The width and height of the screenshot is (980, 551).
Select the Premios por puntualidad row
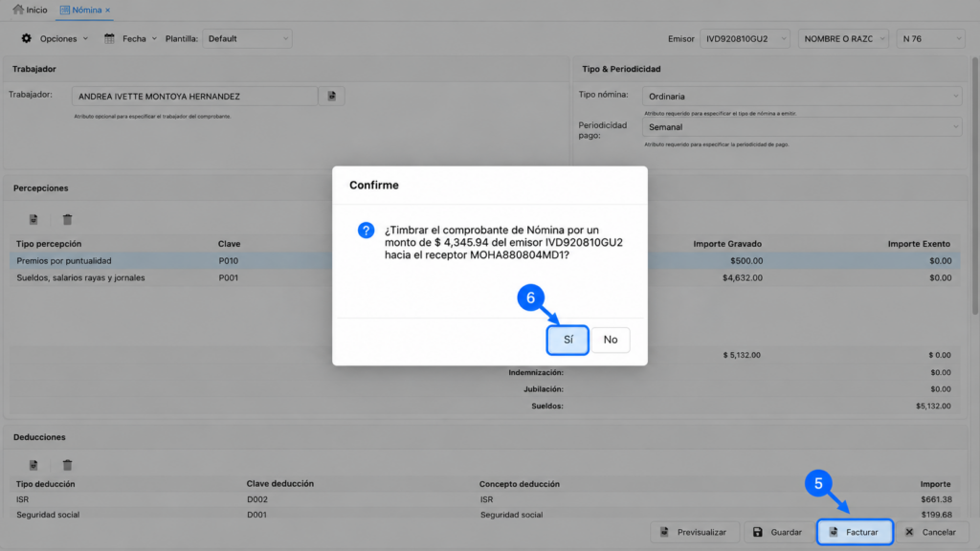[485, 260]
